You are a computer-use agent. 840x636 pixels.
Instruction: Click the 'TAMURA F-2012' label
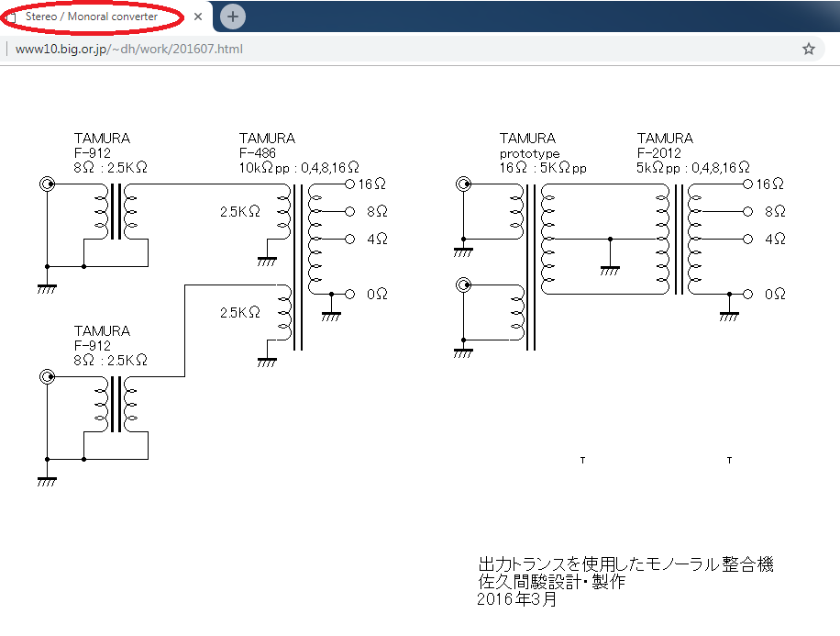665,145
